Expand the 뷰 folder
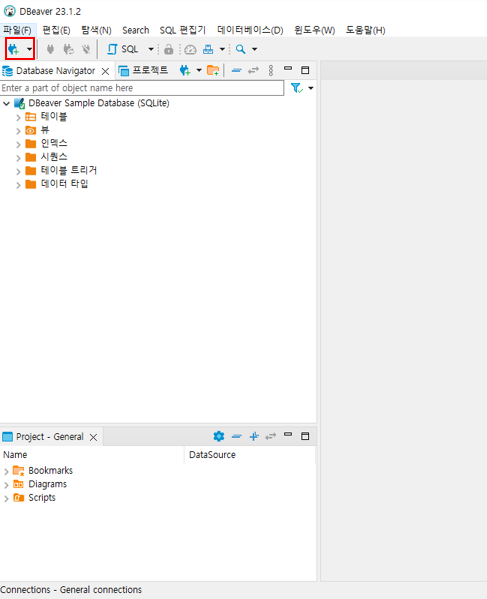Viewport: 487px width, 599px height. [x=18, y=131]
